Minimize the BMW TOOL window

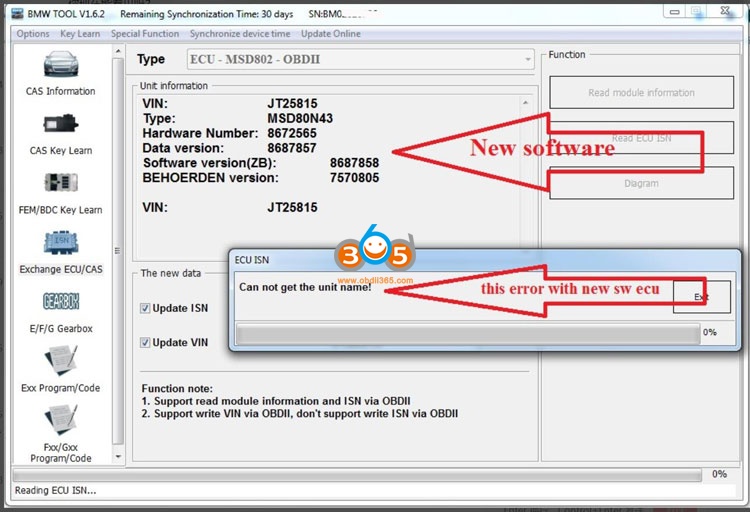674,11
